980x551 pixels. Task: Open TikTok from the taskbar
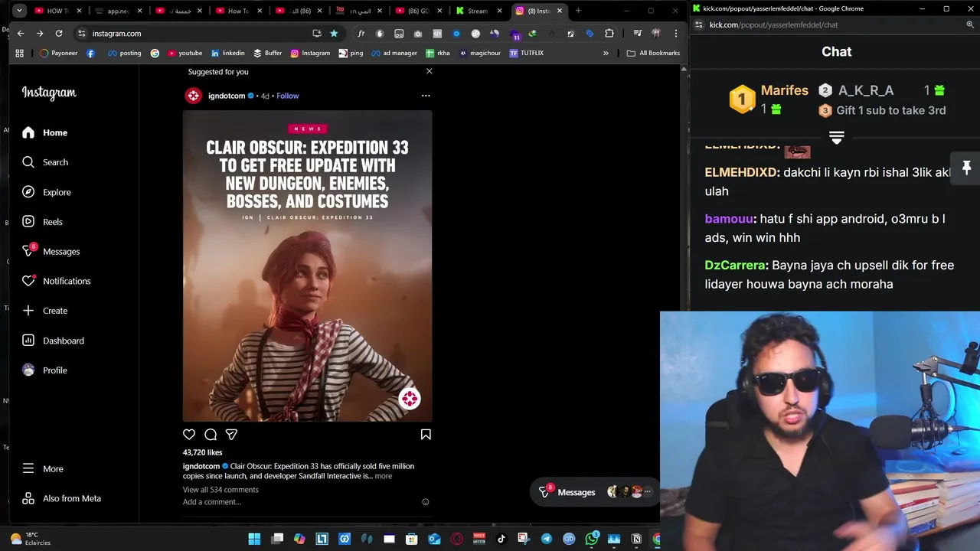tap(501, 539)
